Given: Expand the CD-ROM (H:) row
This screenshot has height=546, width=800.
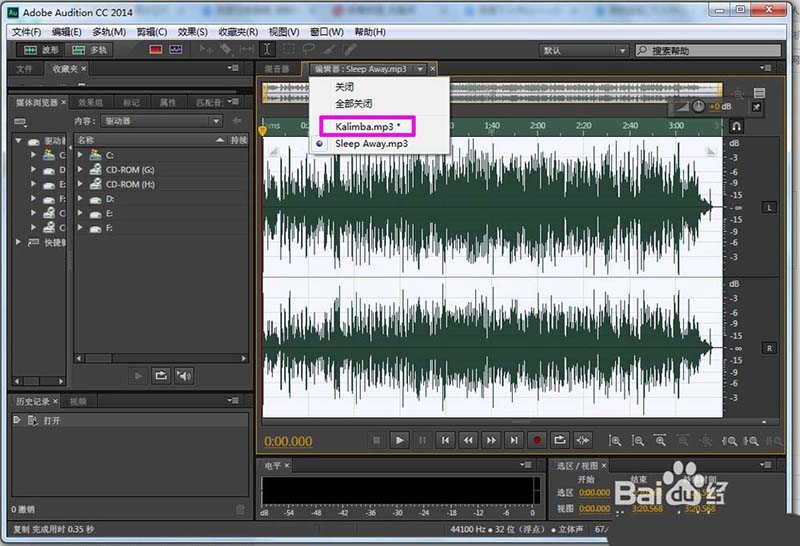Looking at the screenshot, I should click(80, 184).
